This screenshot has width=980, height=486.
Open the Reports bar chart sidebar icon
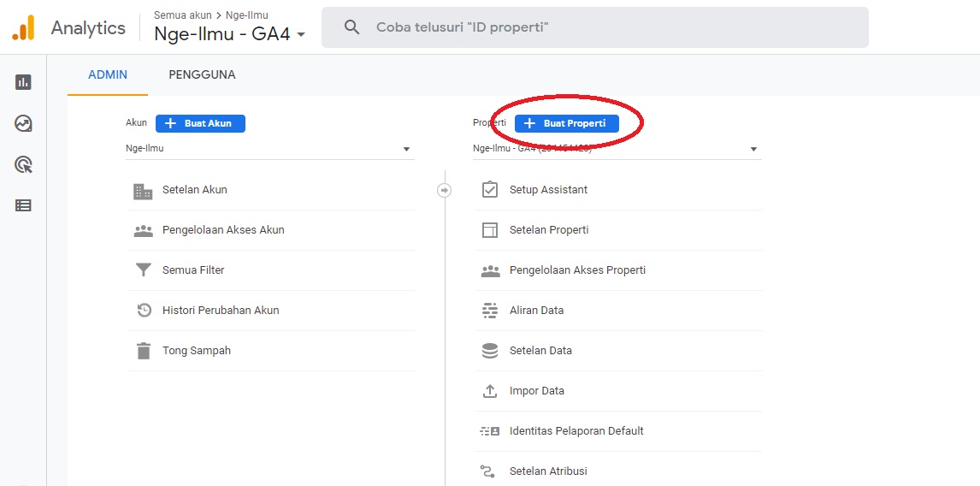point(23,82)
